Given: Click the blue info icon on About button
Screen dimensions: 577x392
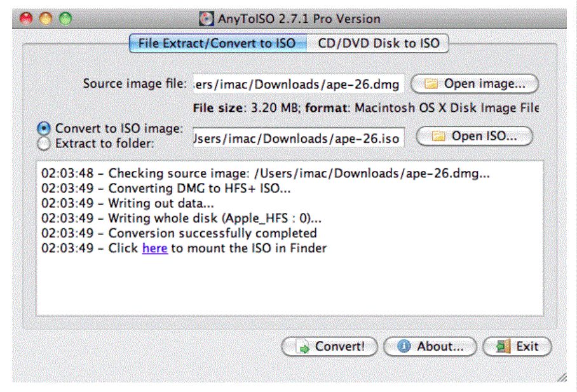Looking at the screenshot, I should 404,346.
